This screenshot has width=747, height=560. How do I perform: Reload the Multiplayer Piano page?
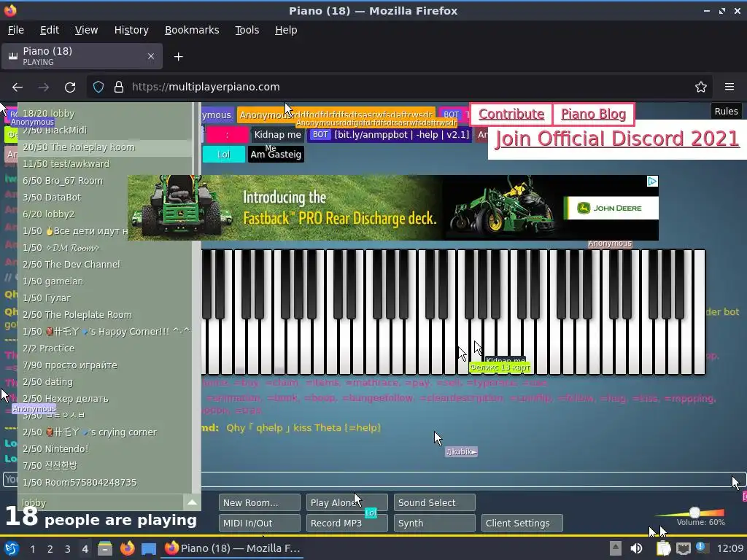(x=70, y=87)
